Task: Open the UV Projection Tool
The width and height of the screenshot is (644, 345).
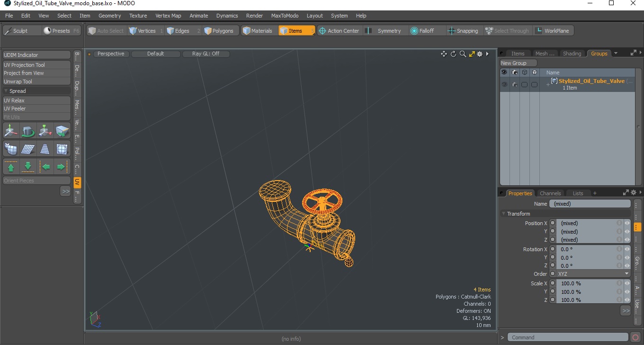Action: click(x=37, y=65)
